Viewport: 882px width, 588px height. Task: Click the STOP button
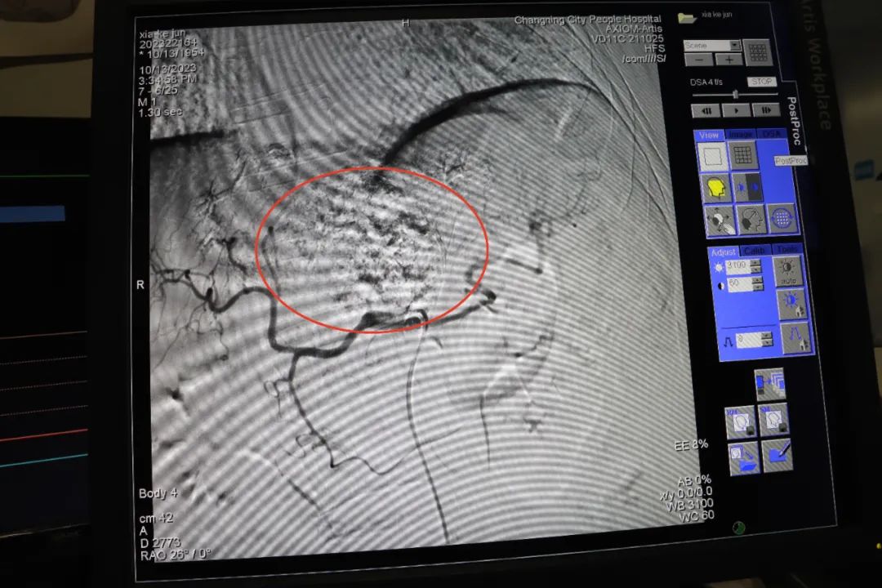click(762, 82)
